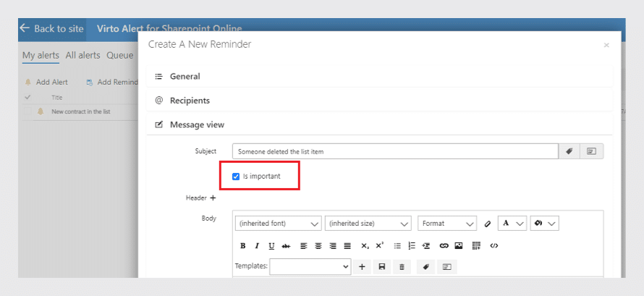Click the form field icon beside Subject
Image resolution: width=644 pixels, height=296 pixels.
591,151
